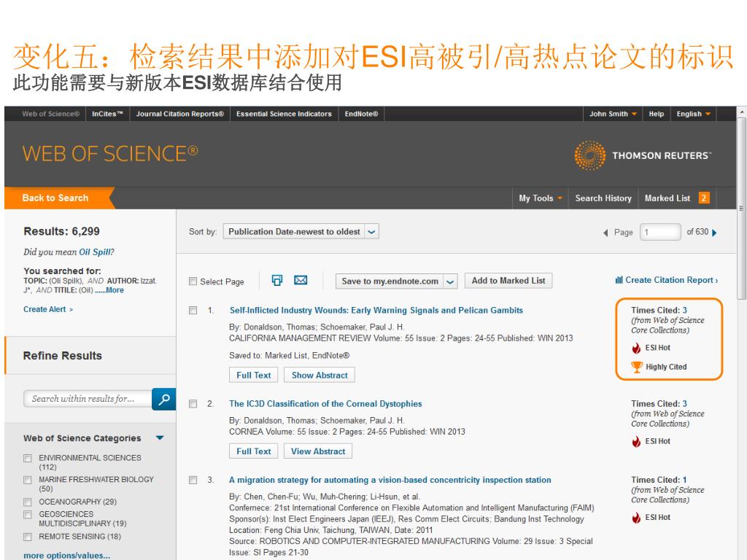Click Show Abstract for result 1

pos(320,376)
